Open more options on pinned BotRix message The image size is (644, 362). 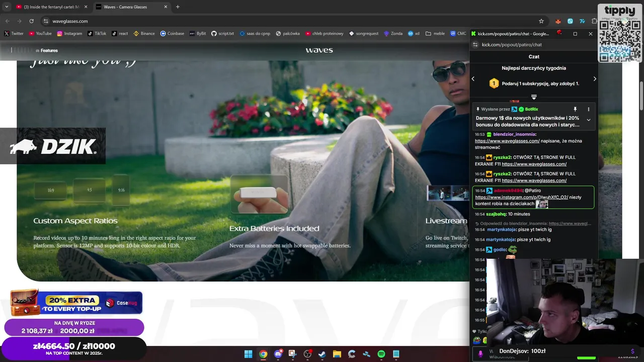(588, 109)
